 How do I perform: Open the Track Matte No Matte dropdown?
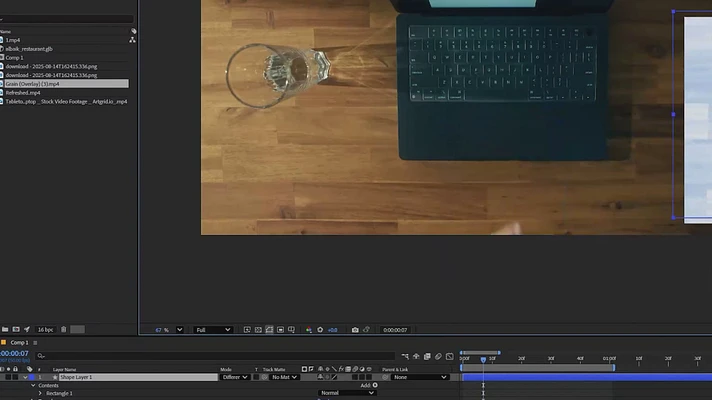pos(284,377)
